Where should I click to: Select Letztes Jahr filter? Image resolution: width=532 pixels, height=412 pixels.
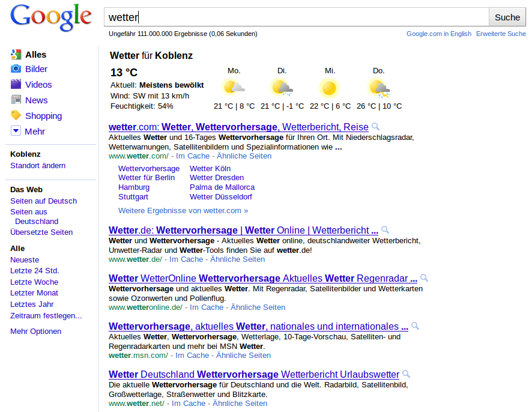pyautogui.click(x=32, y=304)
